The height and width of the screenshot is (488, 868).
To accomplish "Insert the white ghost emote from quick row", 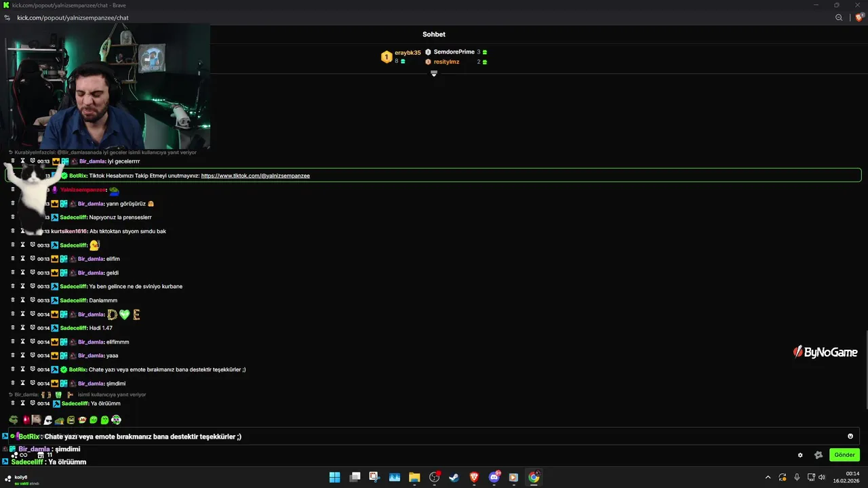I will coord(48,420).
